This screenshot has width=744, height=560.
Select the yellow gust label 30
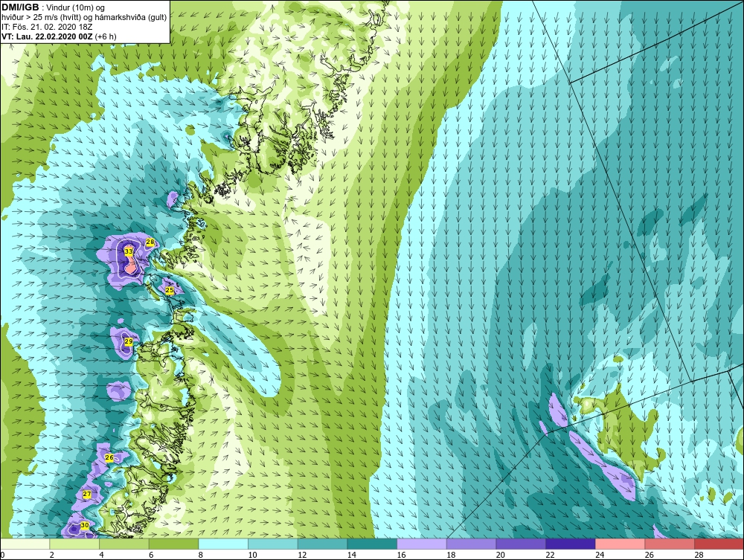pos(85,525)
